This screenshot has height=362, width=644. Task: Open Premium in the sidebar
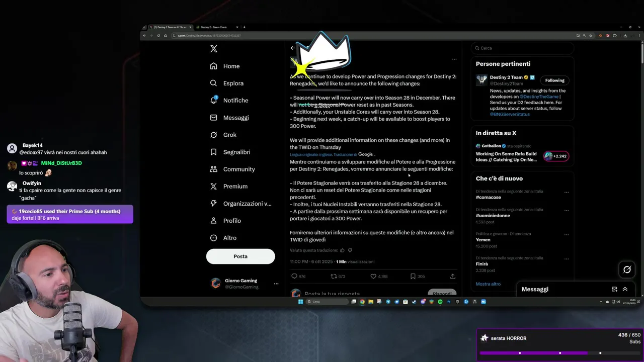click(x=229, y=187)
